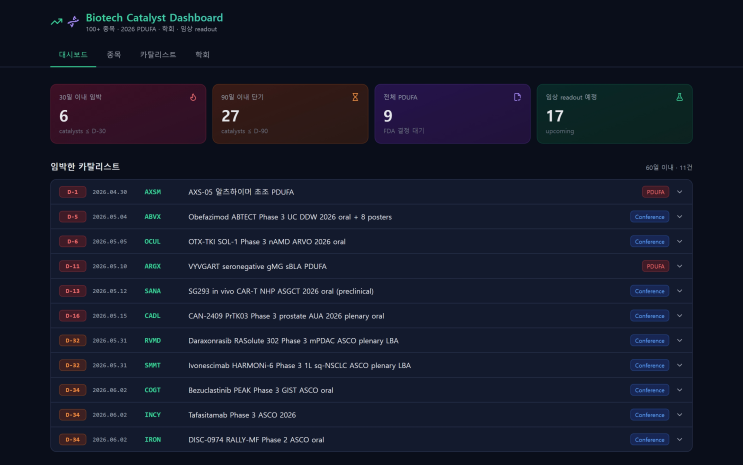Expand the ABVX row chevron
This screenshot has height=465, width=743.
(680, 217)
